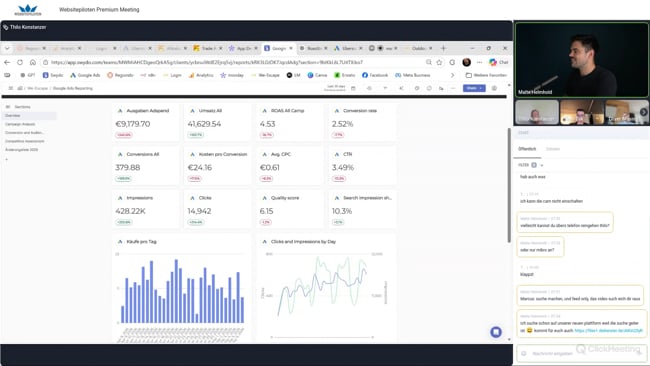The image size is (650, 366).
Task: Select the Öffentlich chat tab
Action: pyautogui.click(x=527, y=149)
